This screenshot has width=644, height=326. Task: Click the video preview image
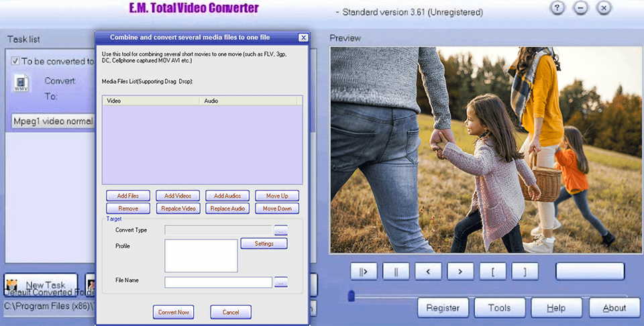point(486,150)
